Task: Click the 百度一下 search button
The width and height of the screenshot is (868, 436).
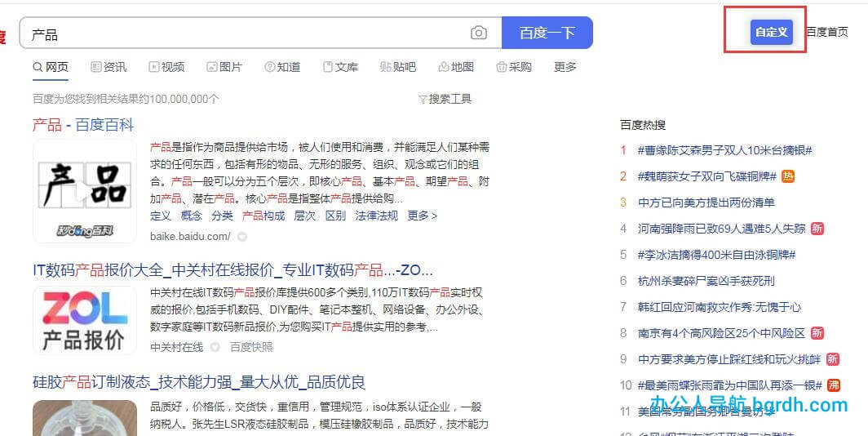Action: 547,33
